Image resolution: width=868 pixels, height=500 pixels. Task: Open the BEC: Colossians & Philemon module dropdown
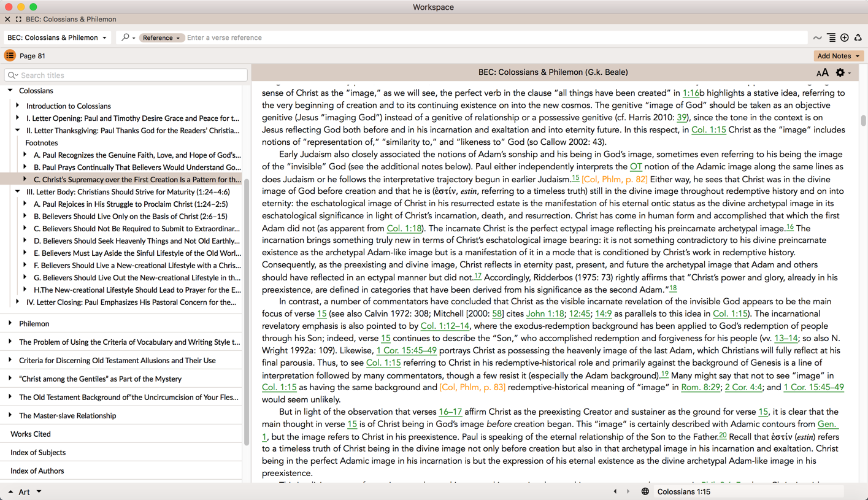click(57, 38)
